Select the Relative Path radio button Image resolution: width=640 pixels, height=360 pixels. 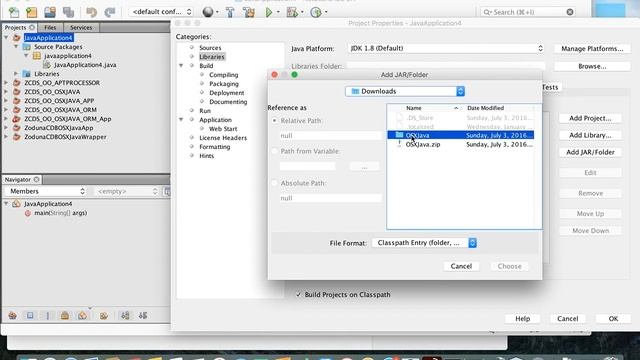274,121
